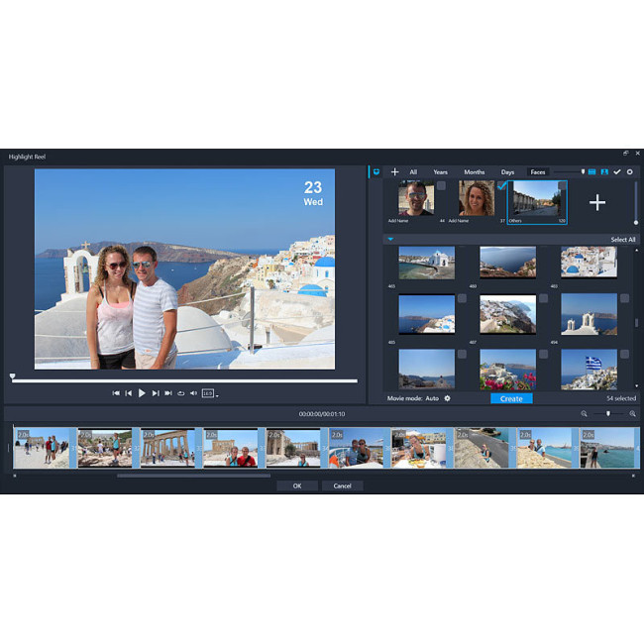Click Add Name under the woman's face
The image size is (644, 644).
[x=459, y=221]
